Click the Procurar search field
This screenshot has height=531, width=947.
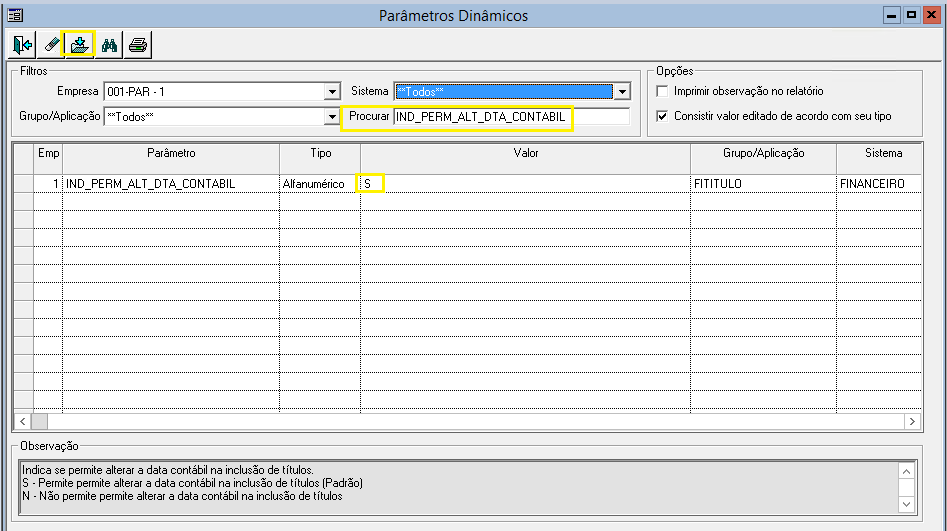click(512, 117)
